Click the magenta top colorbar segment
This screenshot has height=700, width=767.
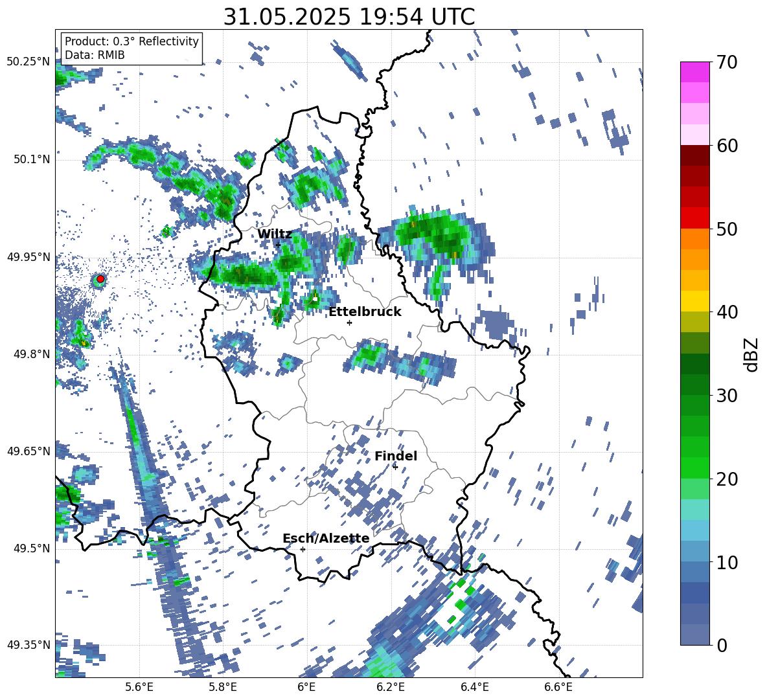[694, 73]
